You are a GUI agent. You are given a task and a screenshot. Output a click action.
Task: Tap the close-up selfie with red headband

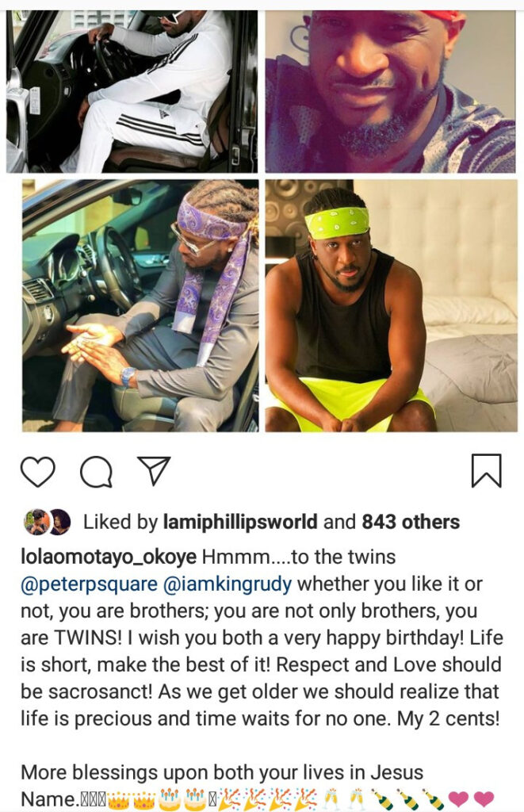click(390, 92)
